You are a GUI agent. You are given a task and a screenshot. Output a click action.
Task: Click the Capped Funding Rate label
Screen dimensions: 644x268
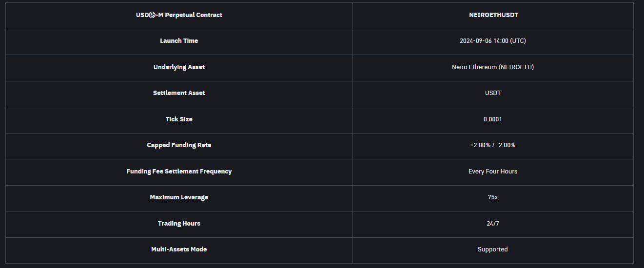179,145
